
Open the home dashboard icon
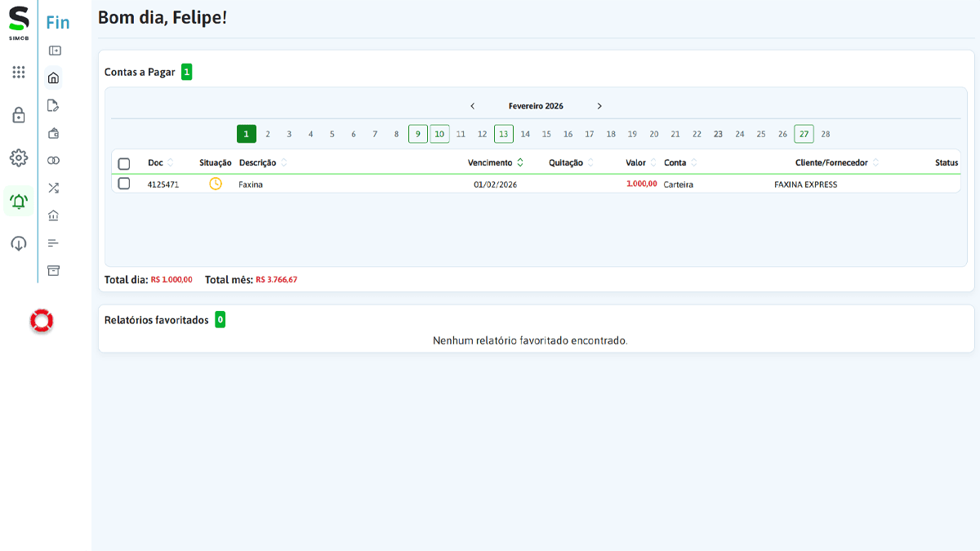pyautogui.click(x=53, y=77)
